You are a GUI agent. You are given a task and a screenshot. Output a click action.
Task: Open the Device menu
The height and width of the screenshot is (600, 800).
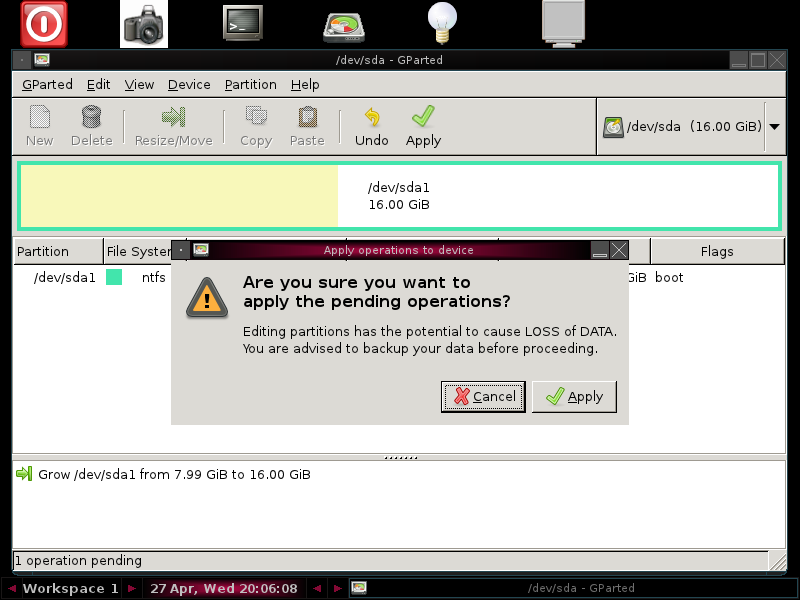point(189,85)
